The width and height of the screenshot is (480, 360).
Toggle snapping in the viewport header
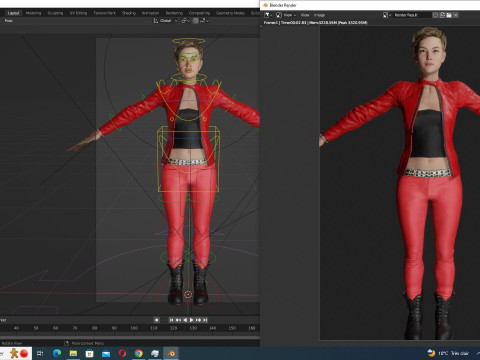(x=195, y=21)
